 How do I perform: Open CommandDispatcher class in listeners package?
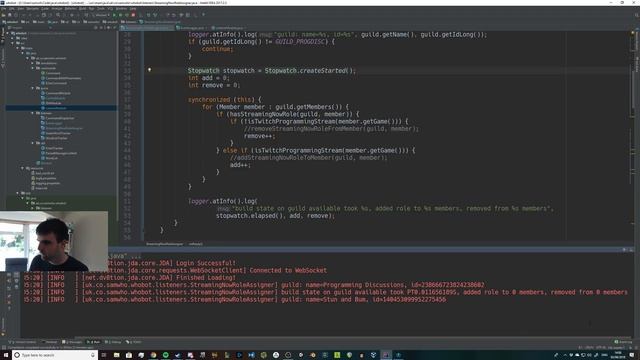pos(57,118)
